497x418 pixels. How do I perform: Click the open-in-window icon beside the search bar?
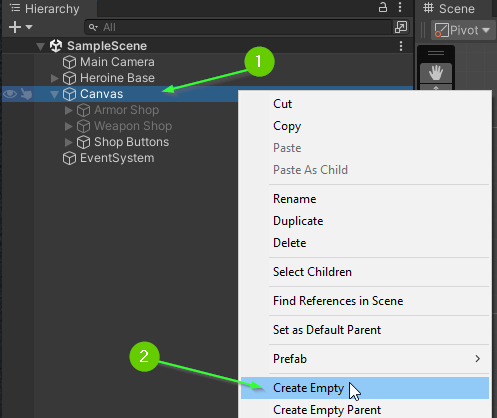[x=401, y=27]
